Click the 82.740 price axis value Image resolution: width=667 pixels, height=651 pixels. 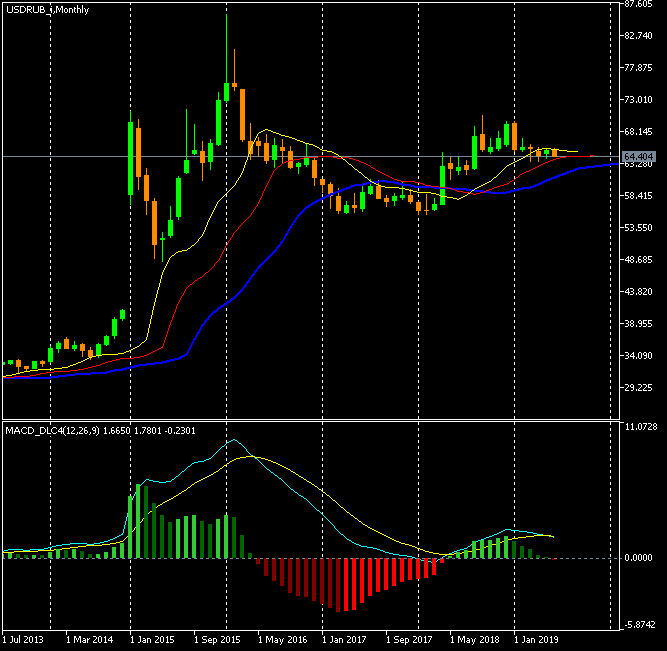(x=638, y=36)
